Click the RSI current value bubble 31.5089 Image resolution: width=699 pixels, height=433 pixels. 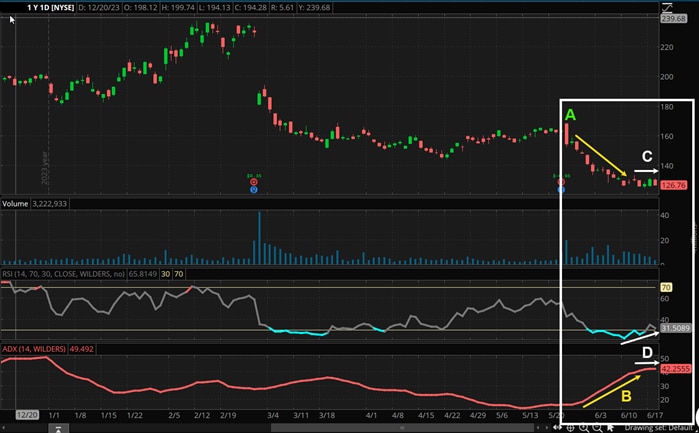676,328
